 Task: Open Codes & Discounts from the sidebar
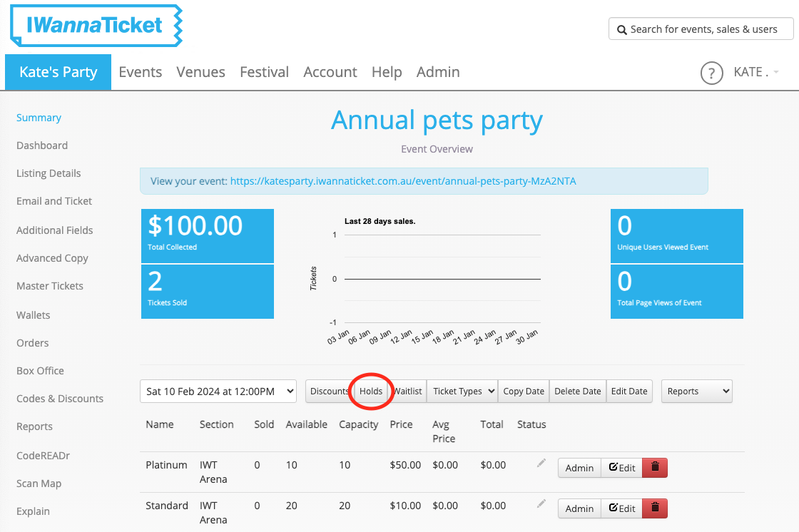(60, 398)
